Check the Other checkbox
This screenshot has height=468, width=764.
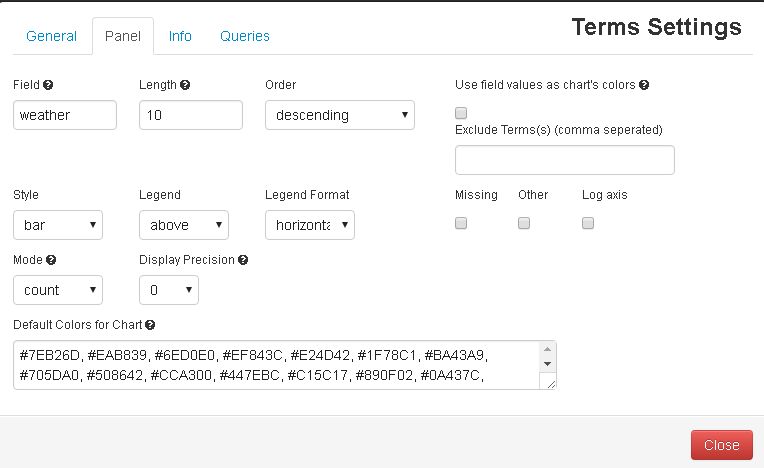pyautogui.click(x=524, y=223)
